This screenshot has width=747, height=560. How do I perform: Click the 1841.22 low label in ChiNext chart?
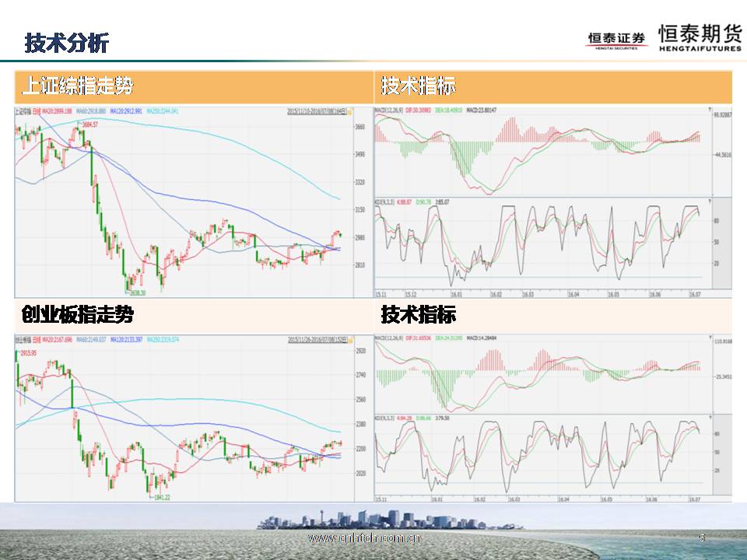(162, 497)
